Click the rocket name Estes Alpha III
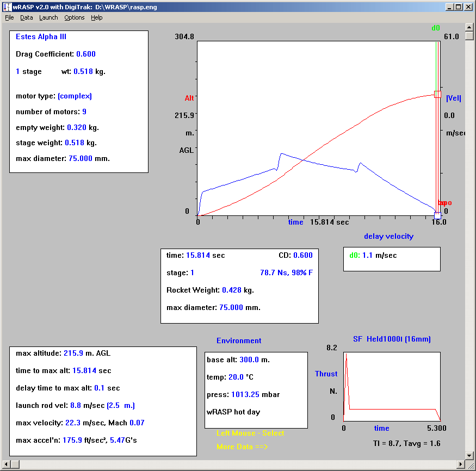476x471 pixels. [x=41, y=37]
